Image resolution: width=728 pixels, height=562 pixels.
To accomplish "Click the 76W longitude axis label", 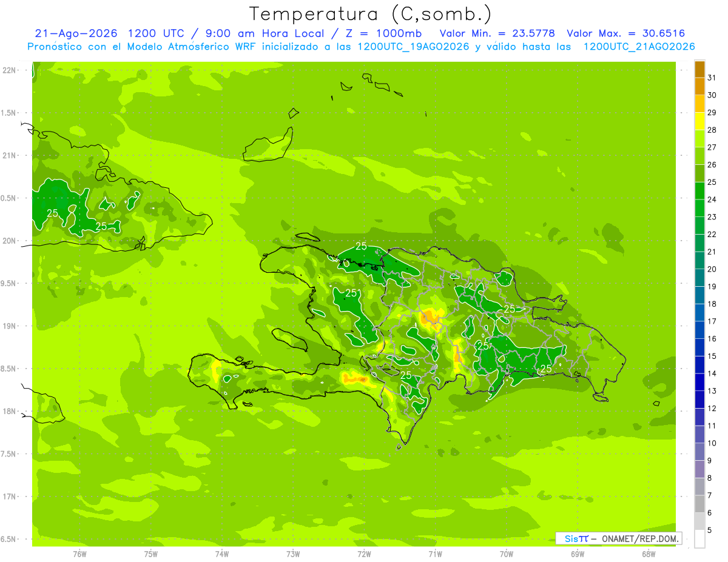I will tap(79, 554).
